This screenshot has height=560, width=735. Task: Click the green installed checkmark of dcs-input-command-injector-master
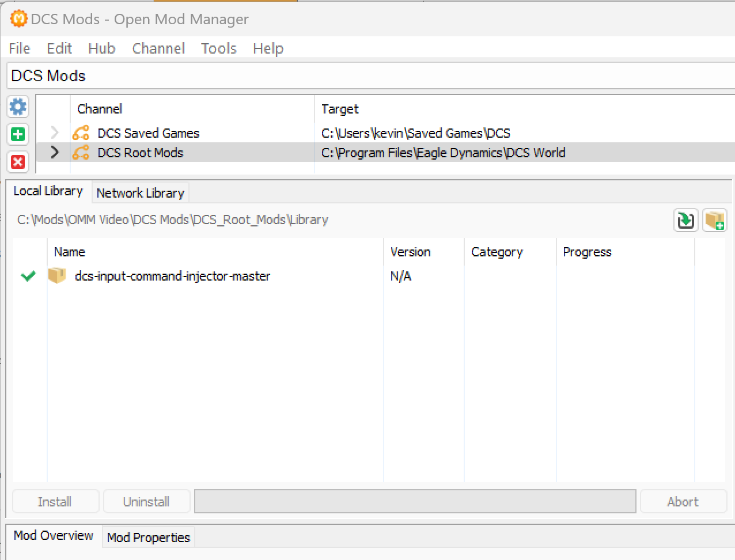click(28, 276)
